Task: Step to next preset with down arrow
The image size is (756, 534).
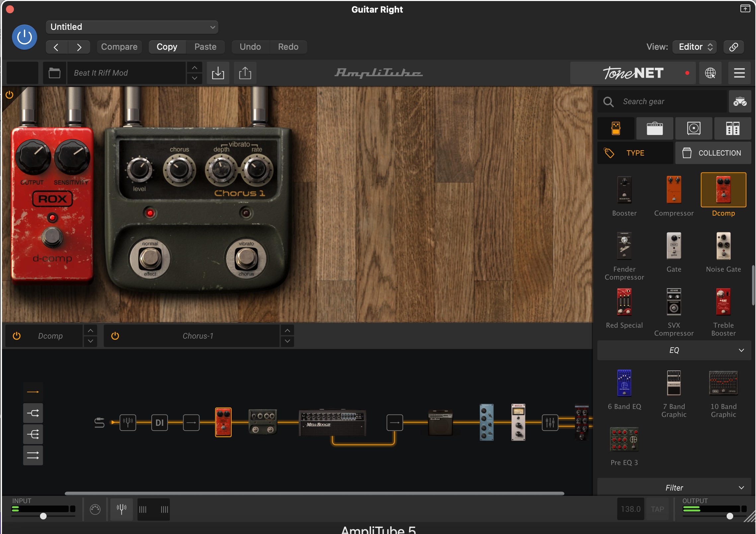Action: tap(194, 78)
